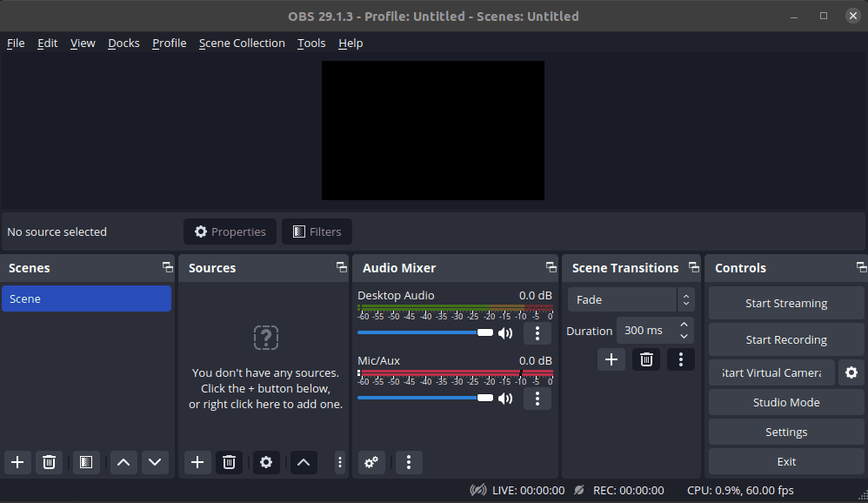Image resolution: width=868 pixels, height=503 pixels.
Task: Open advanced audio properties gear icon
Action: click(x=371, y=462)
